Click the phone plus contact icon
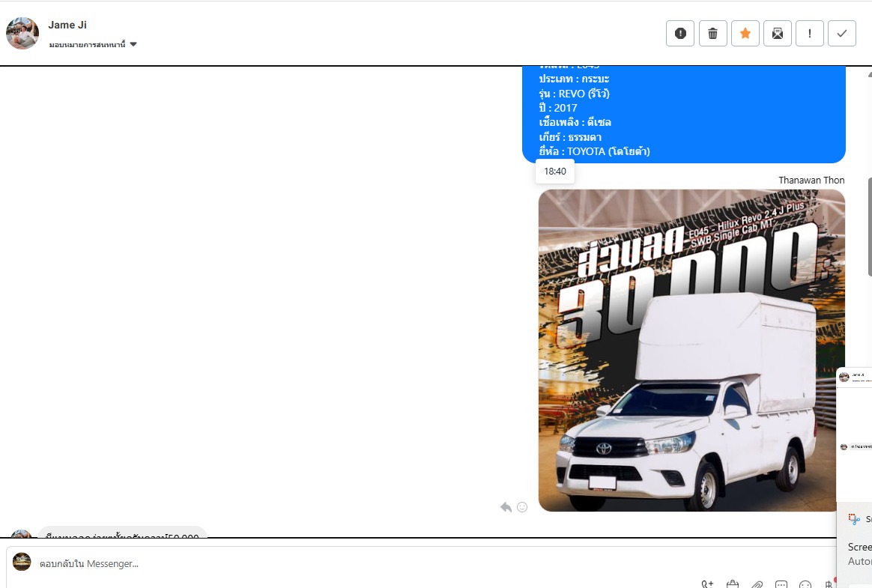 click(707, 584)
